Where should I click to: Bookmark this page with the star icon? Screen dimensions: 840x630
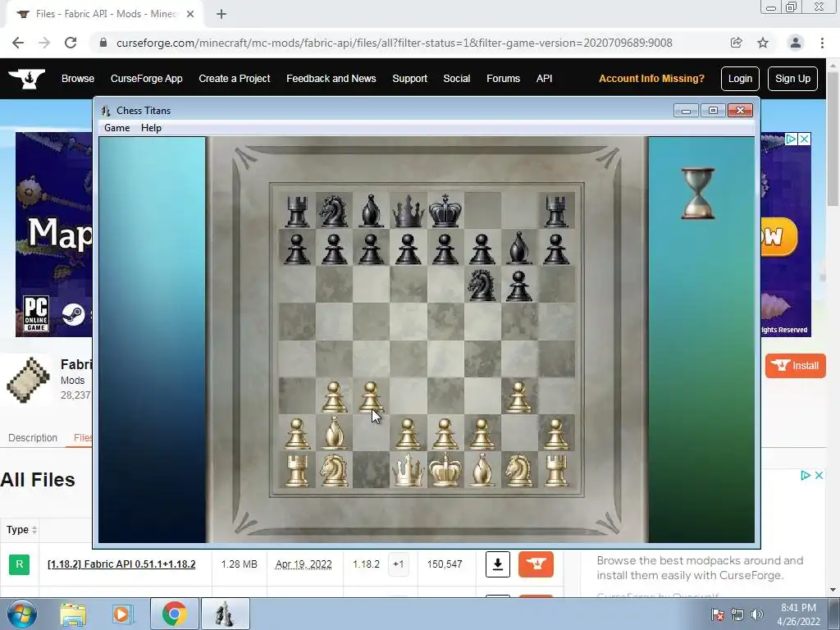tap(763, 43)
